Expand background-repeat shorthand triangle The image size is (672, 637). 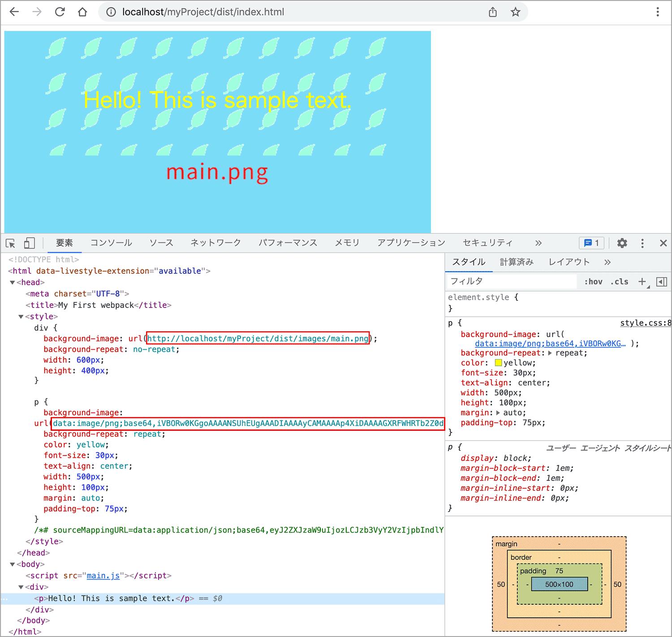[550, 353]
